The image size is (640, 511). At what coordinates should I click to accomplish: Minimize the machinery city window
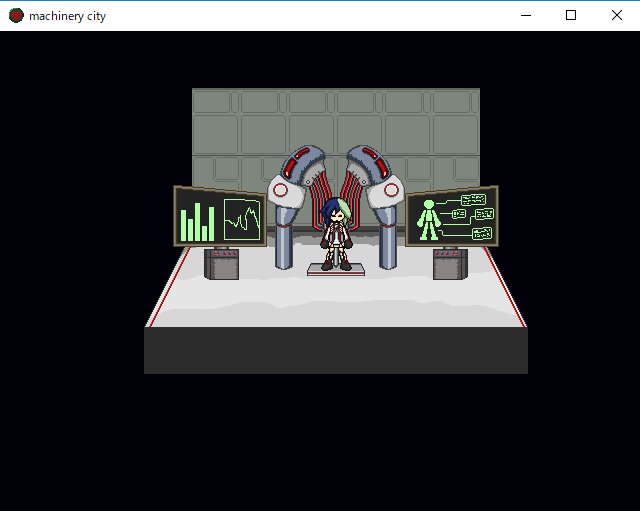tap(526, 16)
